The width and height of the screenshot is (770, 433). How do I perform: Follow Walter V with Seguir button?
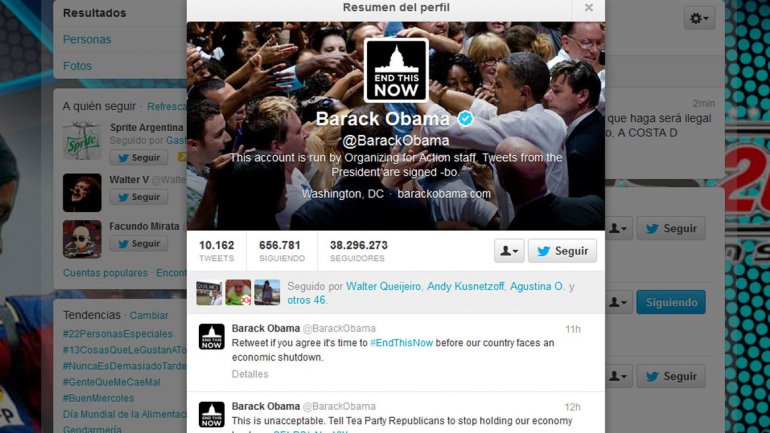click(x=138, y=197)
